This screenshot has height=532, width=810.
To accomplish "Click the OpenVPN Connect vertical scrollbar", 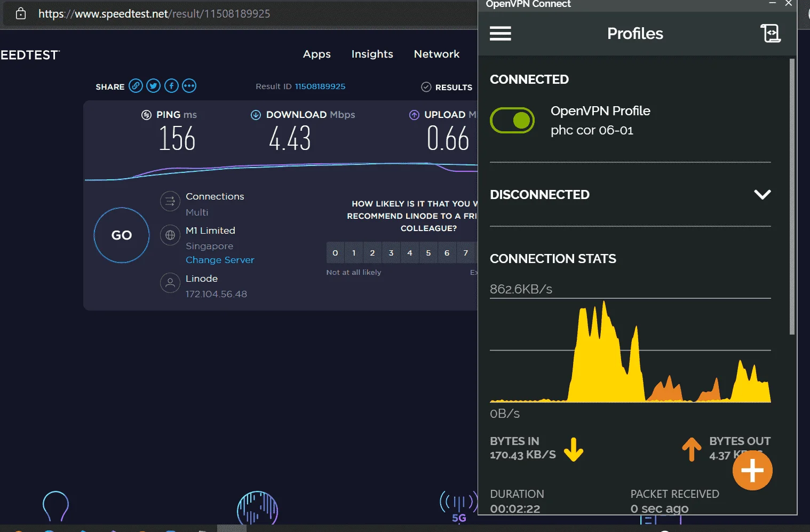I will 792,196.
